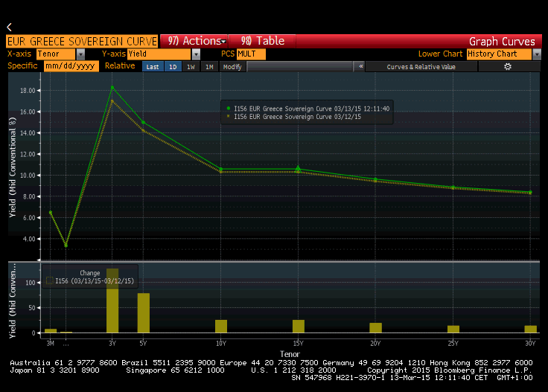Click the PCS MULT field
The width and height of the screenshot is (548, 392).
(x=251, y=54)
